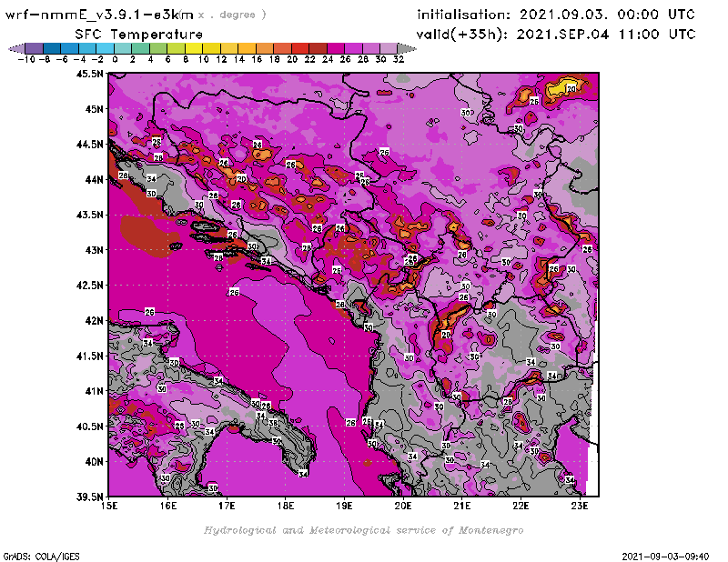Image resolution: width=728 pixels, height=562 pixels.
Task: Click the valid time '2021.SEP.04 11:00 UTC'
Action: pos(606,35)
